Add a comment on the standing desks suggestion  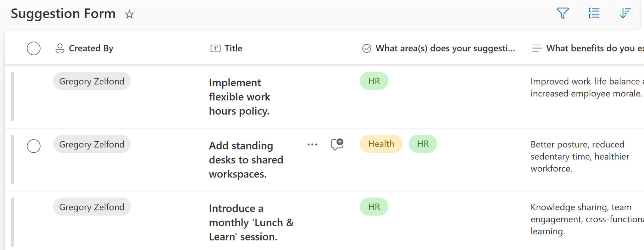(x=337, y=144)
